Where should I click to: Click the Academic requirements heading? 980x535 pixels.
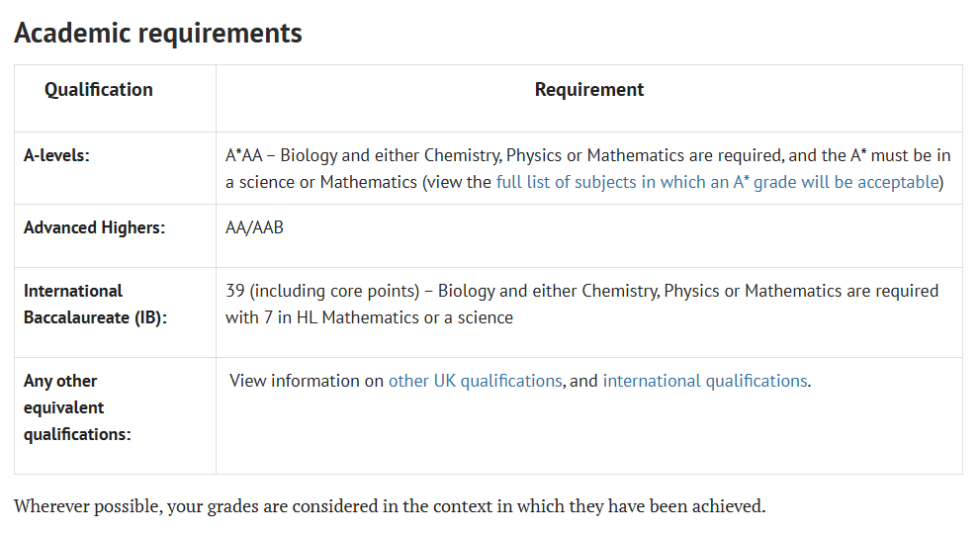click(x=158, y=33)
